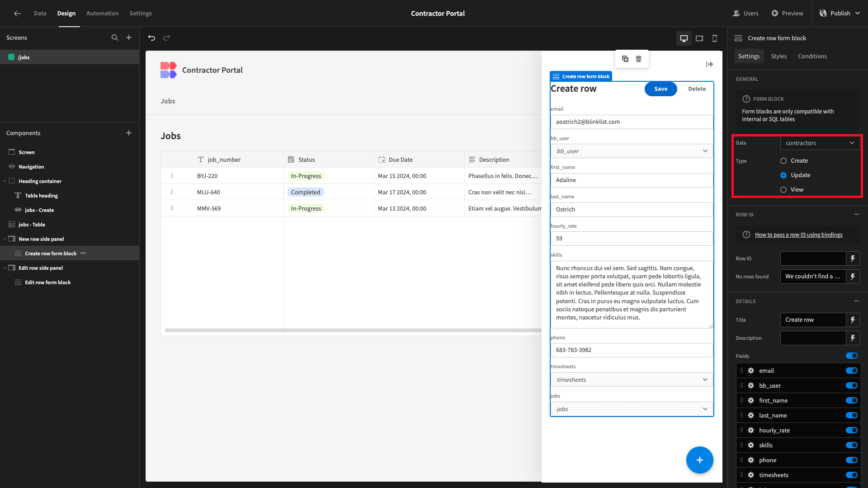Select the Update type radio button
The height and width of the screenshot is (488, 868).
click(x=783, y=175)
